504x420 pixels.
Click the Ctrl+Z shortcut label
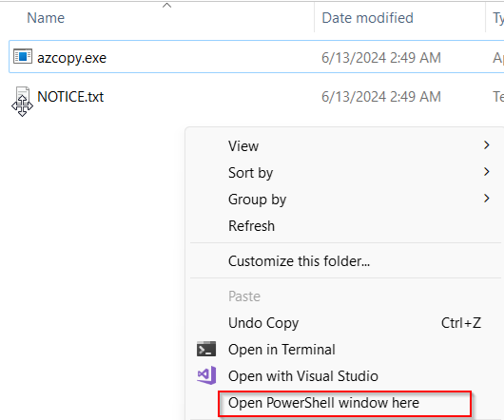tap(461, 323)
